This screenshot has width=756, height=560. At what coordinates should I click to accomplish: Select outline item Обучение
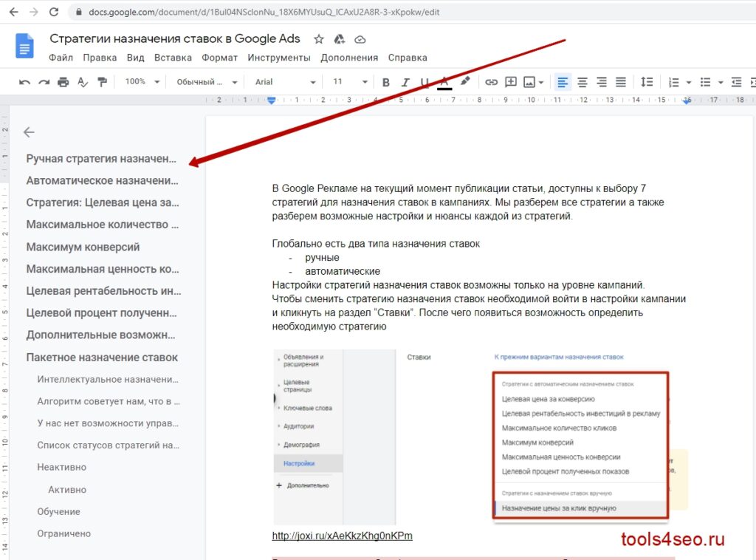[59, 512]
